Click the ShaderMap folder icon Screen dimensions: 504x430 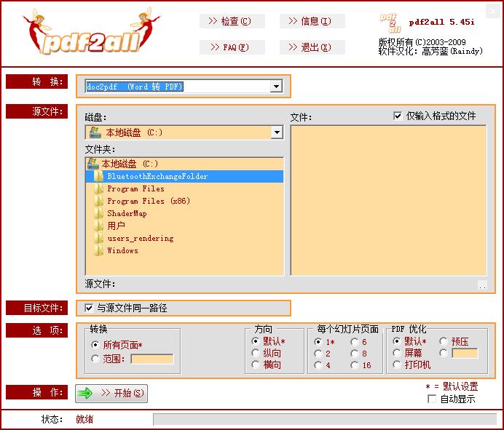(98, 214)
